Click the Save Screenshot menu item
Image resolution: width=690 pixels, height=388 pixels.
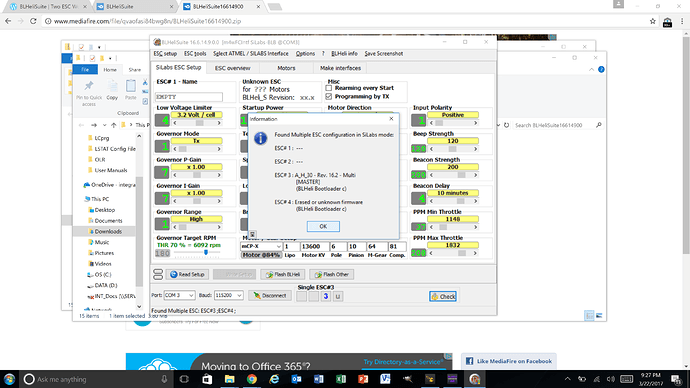384,54
